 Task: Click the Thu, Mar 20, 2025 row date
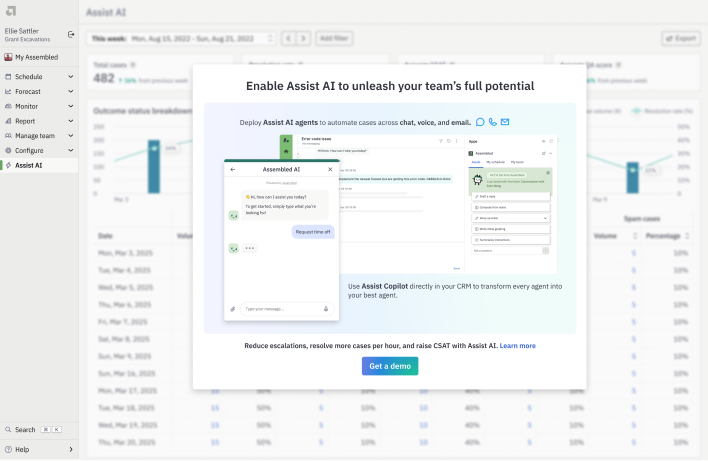pos(127,442)
